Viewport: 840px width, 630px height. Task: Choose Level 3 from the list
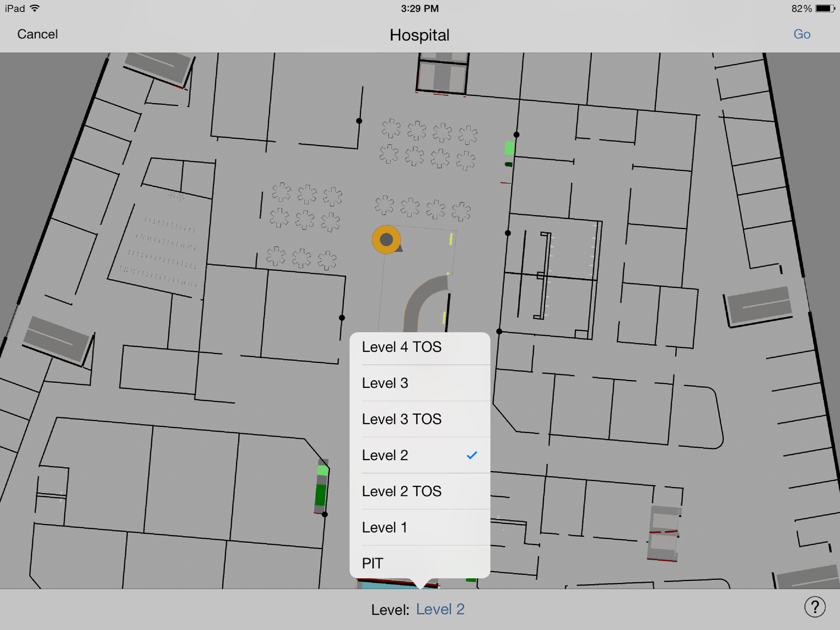point(385,383)
